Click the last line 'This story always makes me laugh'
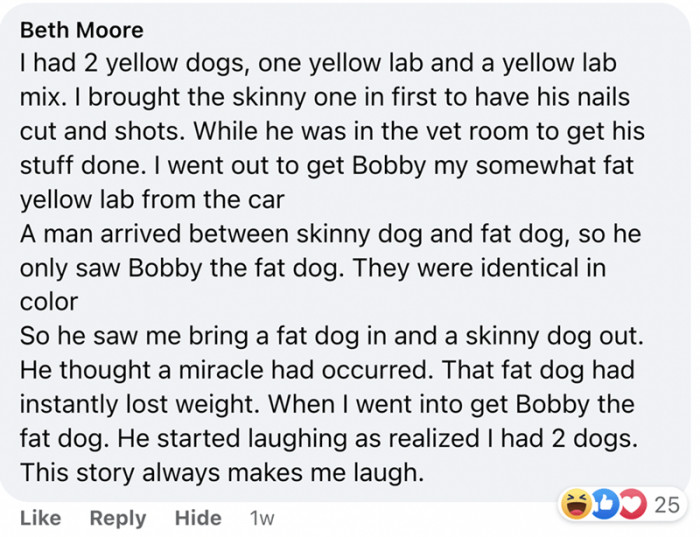This screenshot has height=537, width=700. point(222,473)
